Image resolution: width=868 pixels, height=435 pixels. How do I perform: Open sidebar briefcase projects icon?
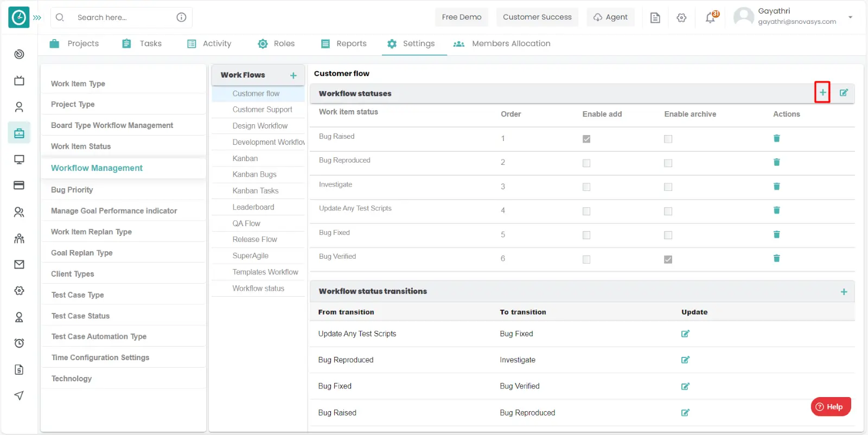click(x=19, y=133)
